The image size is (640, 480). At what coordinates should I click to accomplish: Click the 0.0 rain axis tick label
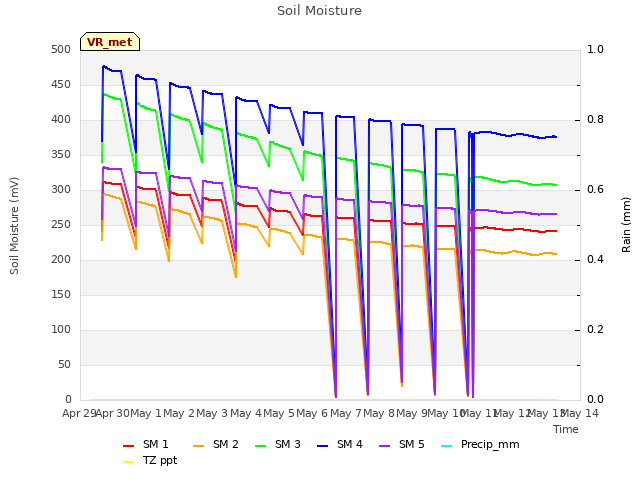tap(595, 400)
